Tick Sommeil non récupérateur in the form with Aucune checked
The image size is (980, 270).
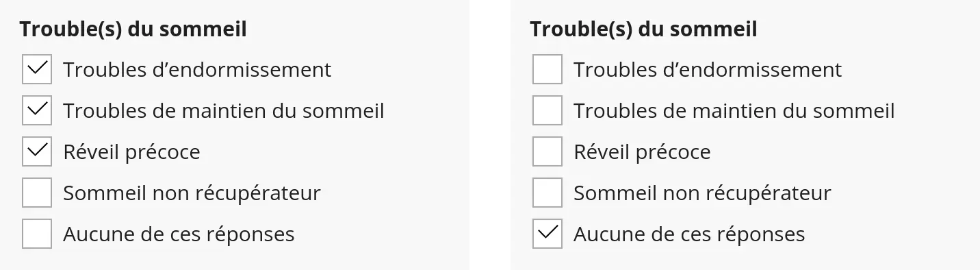(547, 193)
